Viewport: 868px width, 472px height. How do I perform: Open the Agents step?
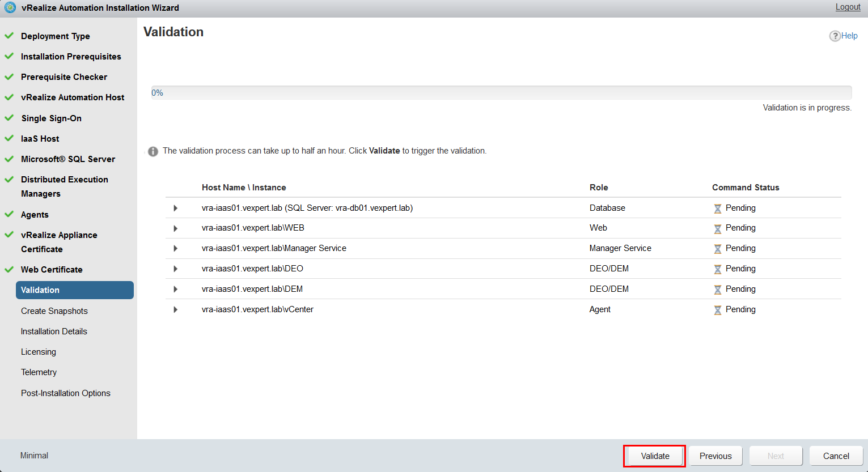[x=35, y=215]
